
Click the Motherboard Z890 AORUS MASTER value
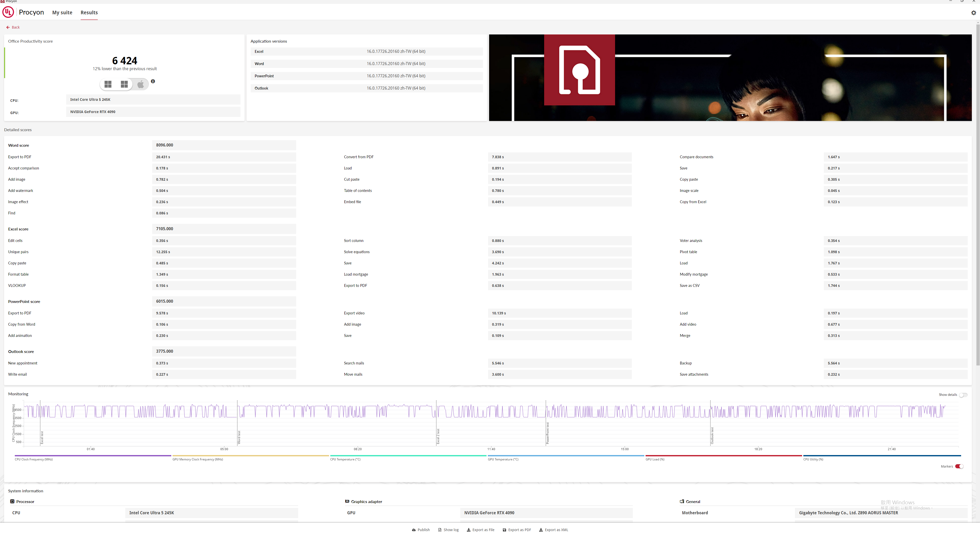[881, 513]
